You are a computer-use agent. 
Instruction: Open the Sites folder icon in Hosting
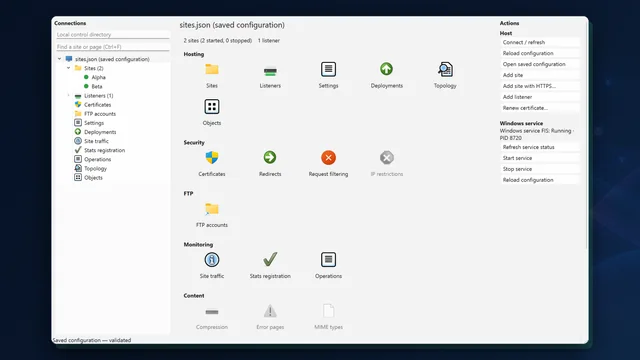[212, 70]
